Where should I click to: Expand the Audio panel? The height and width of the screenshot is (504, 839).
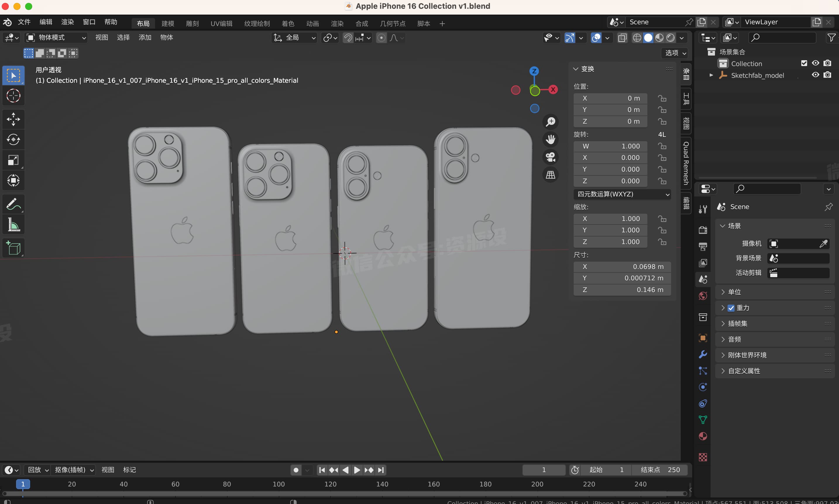775,339
